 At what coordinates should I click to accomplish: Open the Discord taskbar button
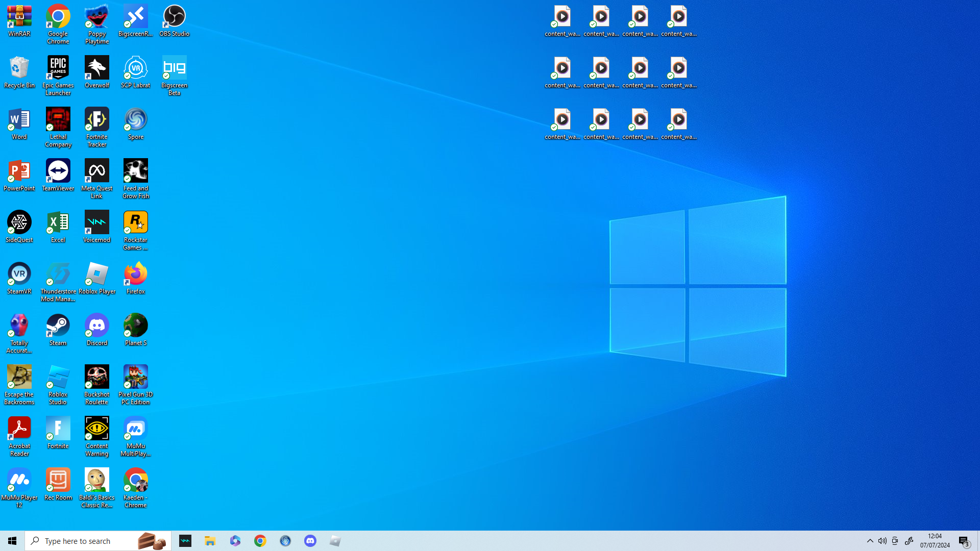click(x=310, y=541)
